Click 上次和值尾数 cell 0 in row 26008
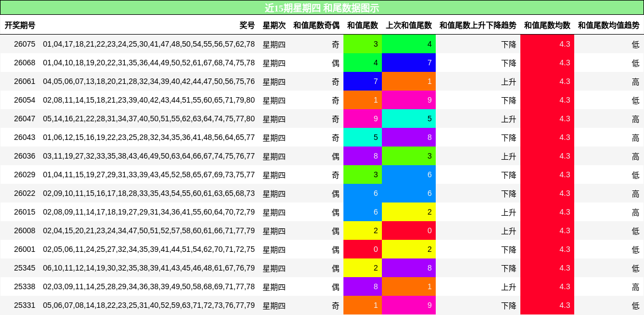Viewport: 644px width, 315px height. point(409,230)
